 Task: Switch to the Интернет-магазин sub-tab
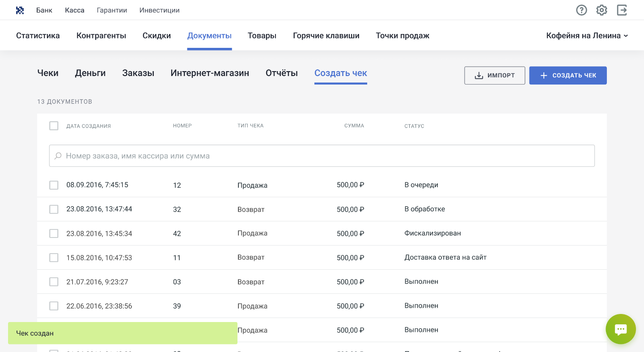click(210, 73)
